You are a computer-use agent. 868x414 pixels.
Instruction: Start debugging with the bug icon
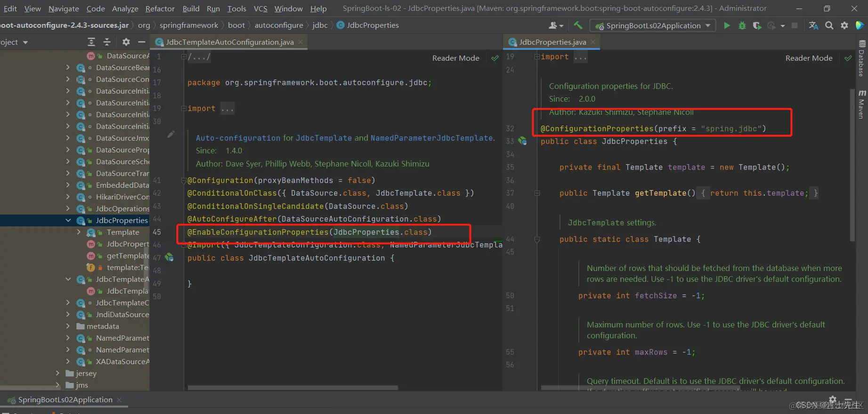tap(742, 25)
